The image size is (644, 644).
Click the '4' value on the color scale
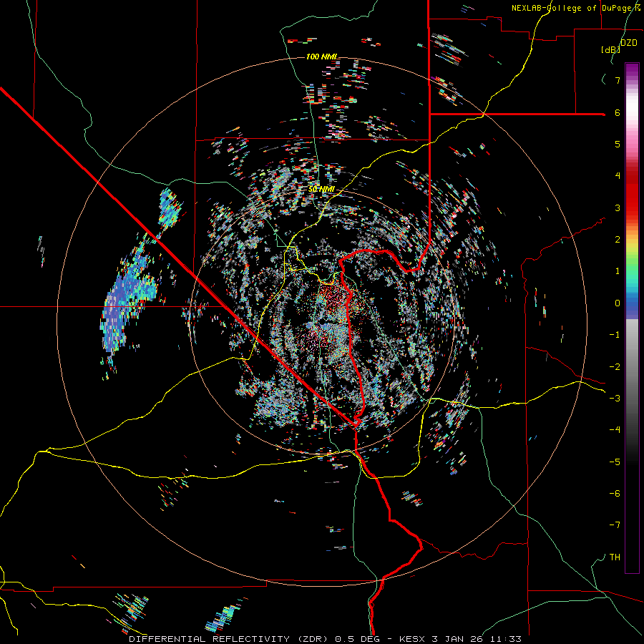pos(618,176)
